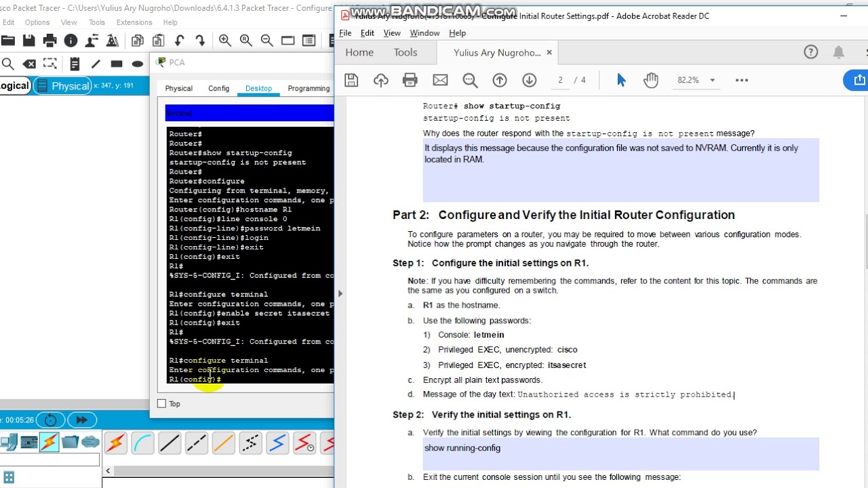Show more Acrobat toolbar tools
This screenshot has height=488, width=868.
tap(742, 80)
